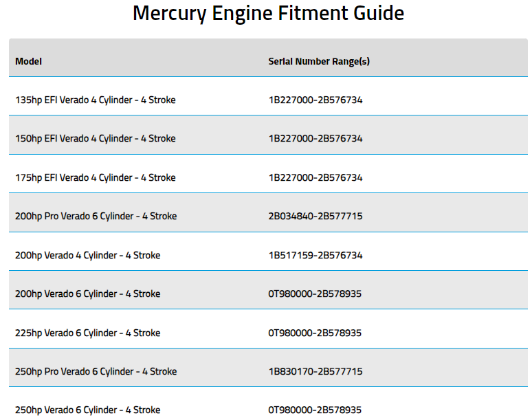Viewport: 532px width, 420px height.
Task: Click serial range 1B517159-2B576734
Action: point(315,256)
